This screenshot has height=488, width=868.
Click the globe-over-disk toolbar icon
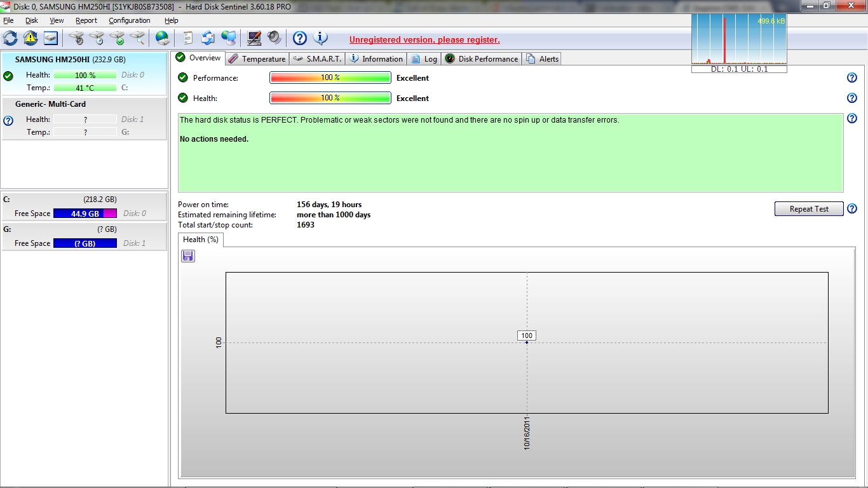point(163,38)
